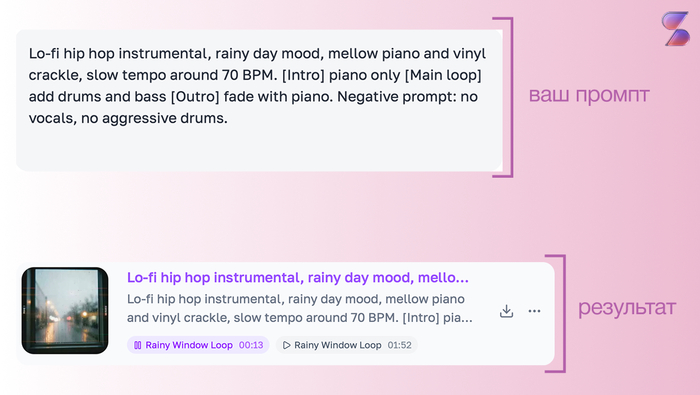The height and width of the screenshot is (395, 700).
Task: Click inside the prompt text box
Action: click(x=259, y=100)
